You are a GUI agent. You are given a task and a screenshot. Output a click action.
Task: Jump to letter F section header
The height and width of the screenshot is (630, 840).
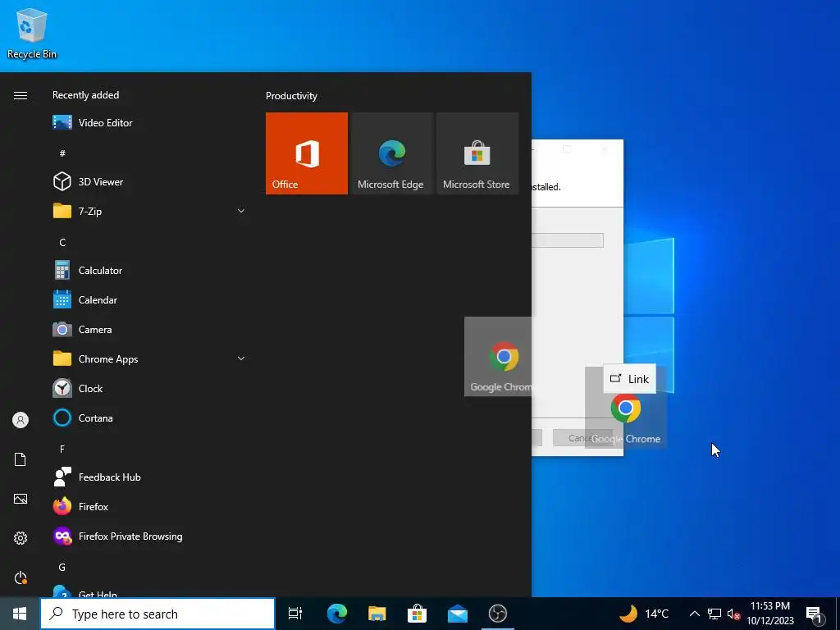tap(62, 449)
